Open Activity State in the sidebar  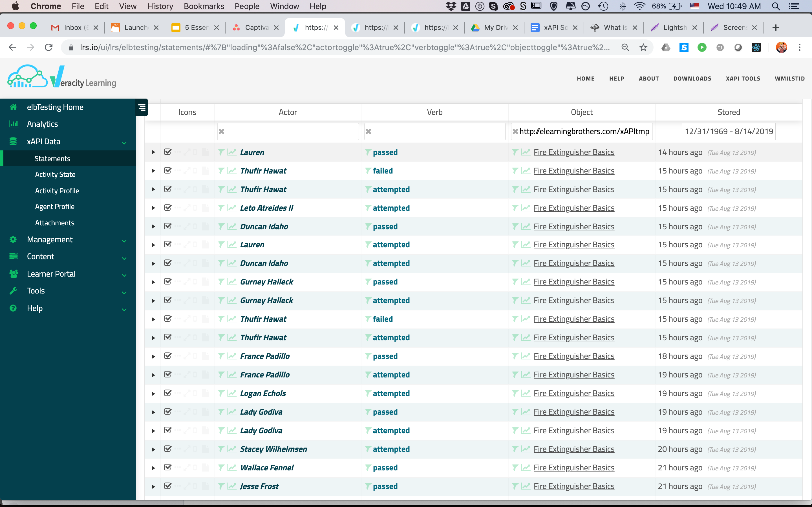point(55,174)
